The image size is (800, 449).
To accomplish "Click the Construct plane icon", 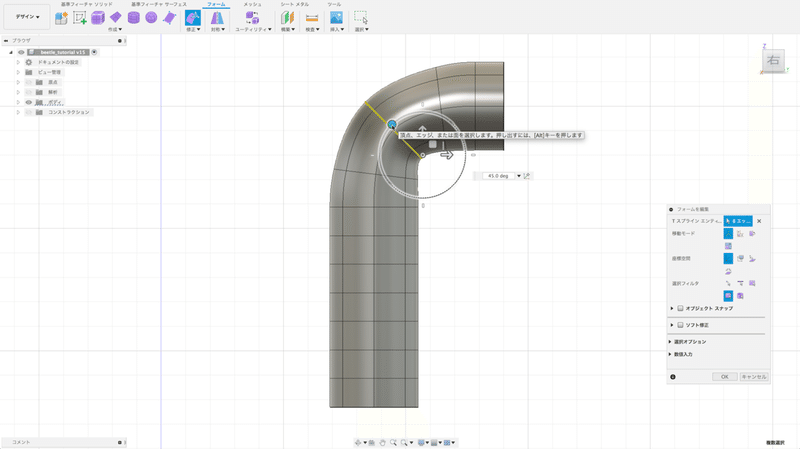I will point(288,18).
